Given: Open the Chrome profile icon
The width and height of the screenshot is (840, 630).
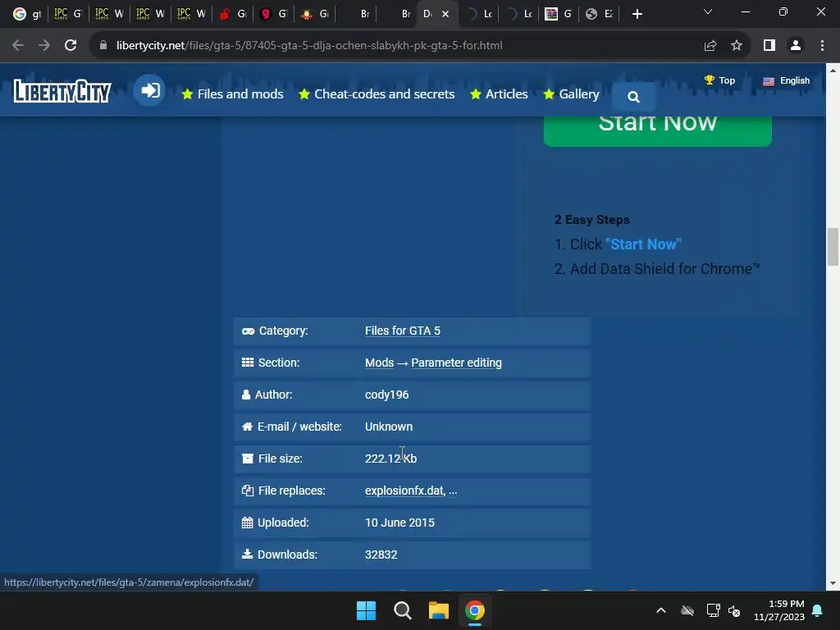Looking at the screenshot, I should [796, 46].
